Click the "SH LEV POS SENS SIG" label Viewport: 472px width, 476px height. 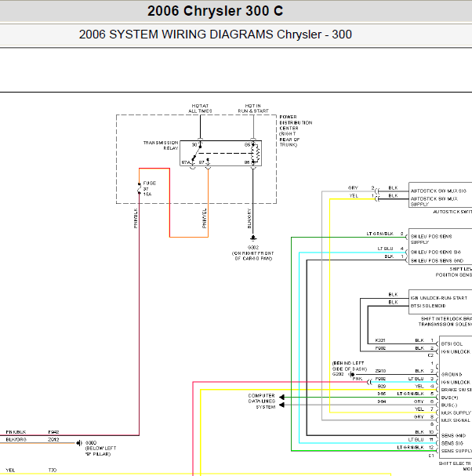[436, 252]
